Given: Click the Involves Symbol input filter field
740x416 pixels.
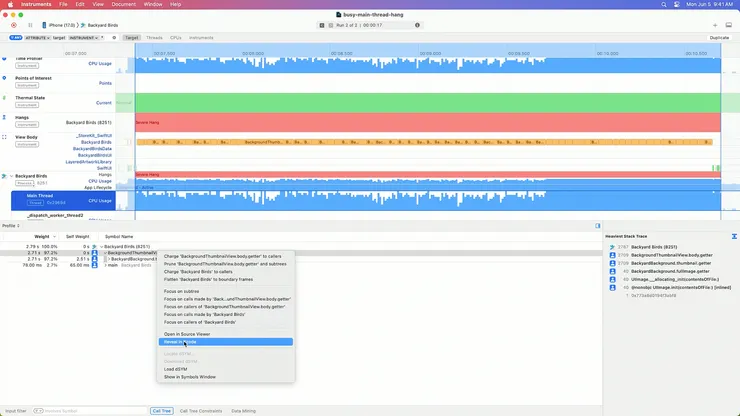Looking at the screenshot, I should [x=90, y=411].
